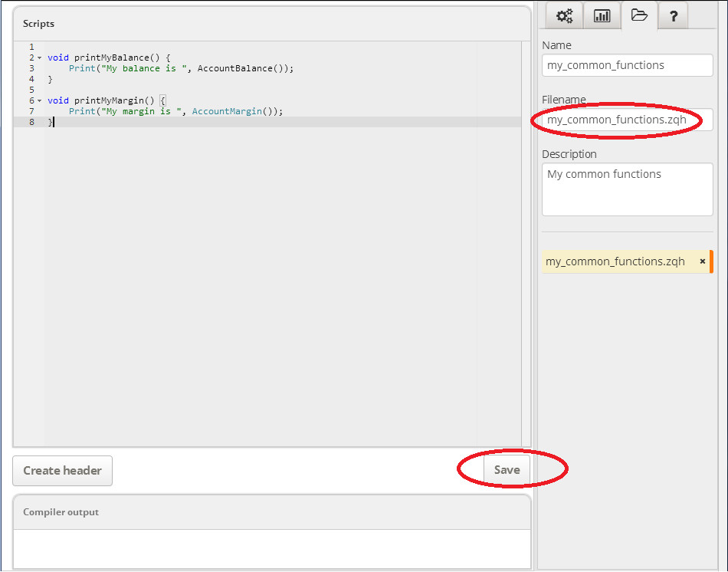Open the help question mark tab
Viewport: 728px width, 572px height.
[x=673, y=15]
